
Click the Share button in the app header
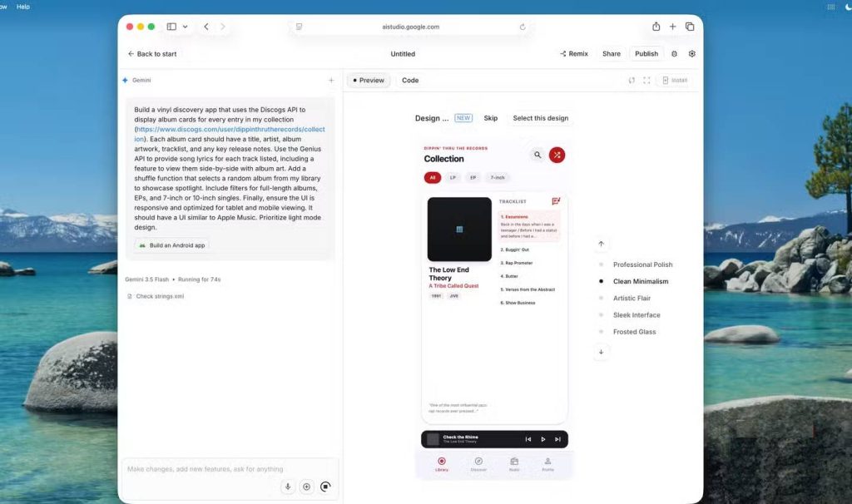tap(612, 54)
